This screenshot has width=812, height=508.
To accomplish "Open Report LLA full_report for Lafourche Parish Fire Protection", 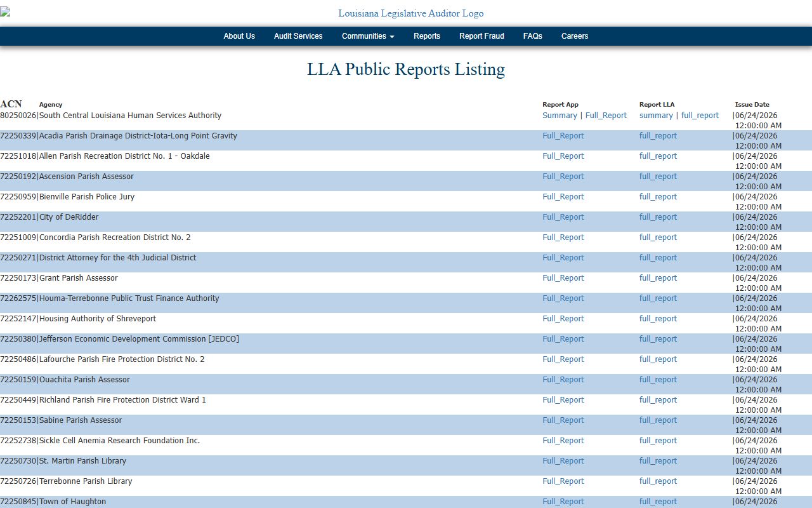I will tap(658, 359).
